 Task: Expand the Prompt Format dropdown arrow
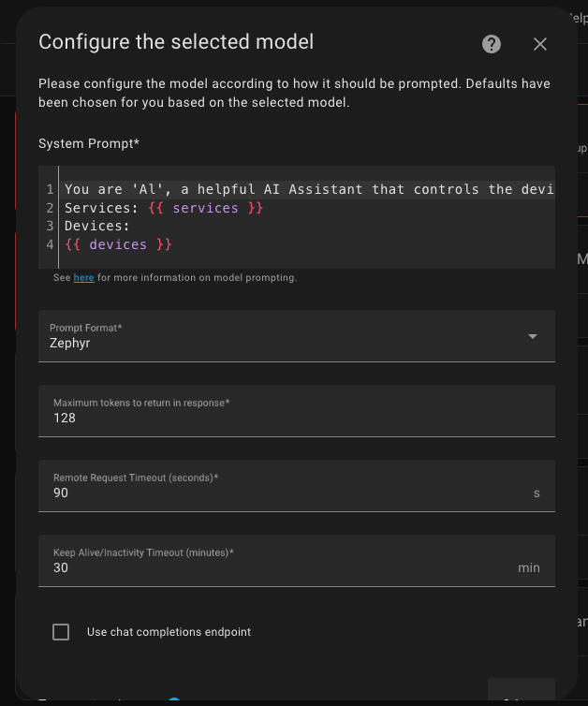point(532,336)
